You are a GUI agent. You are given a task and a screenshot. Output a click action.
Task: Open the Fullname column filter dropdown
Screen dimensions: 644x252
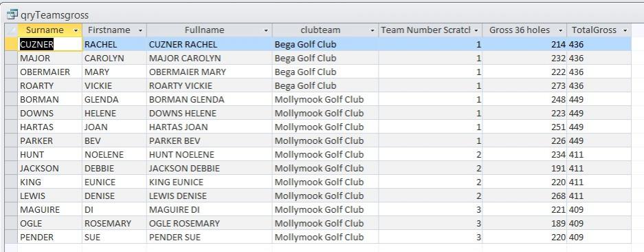[x=266, y=30]
